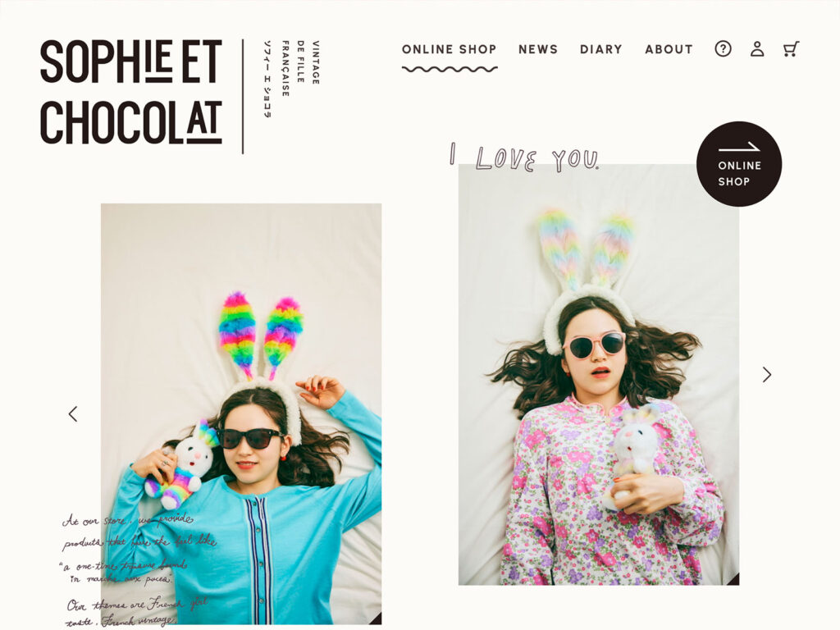Click the arrow inside the Online Shop badge
Screen dimensions: 840x630
tap(739, 148)
